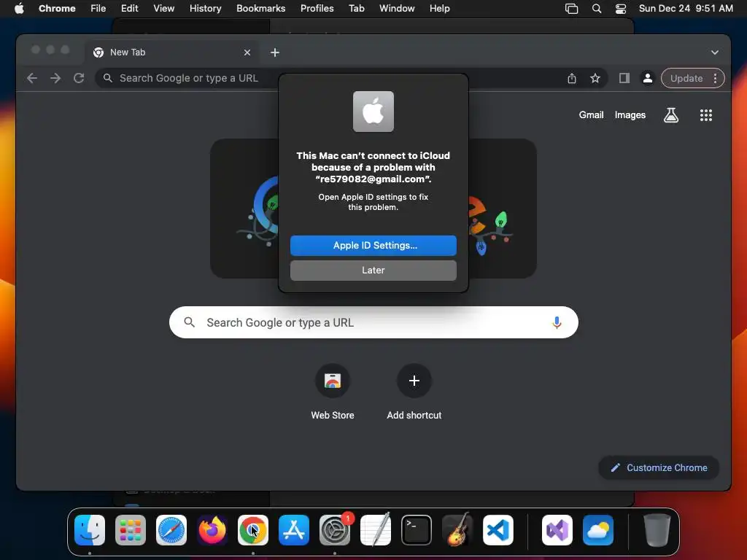Image resolution: width=747 pixels, height=560 pixels.
Task: Open the Chrome app menu
Action: coord(57,8)
